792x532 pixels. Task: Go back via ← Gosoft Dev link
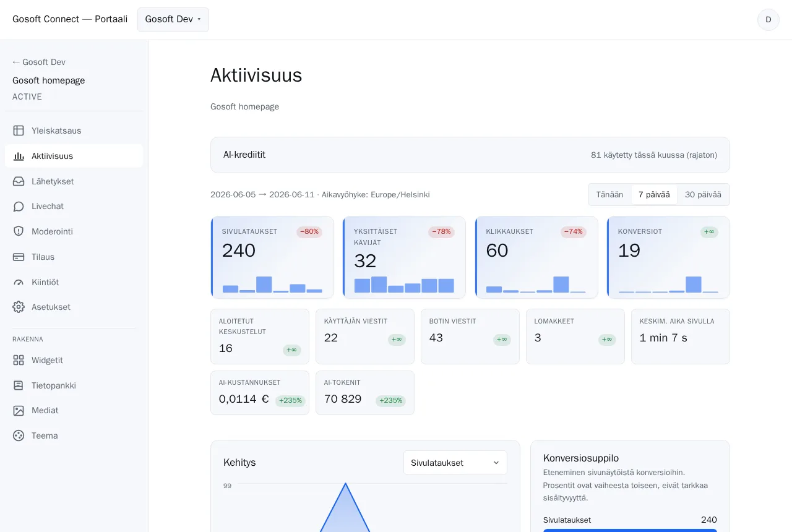pos(39,62)
